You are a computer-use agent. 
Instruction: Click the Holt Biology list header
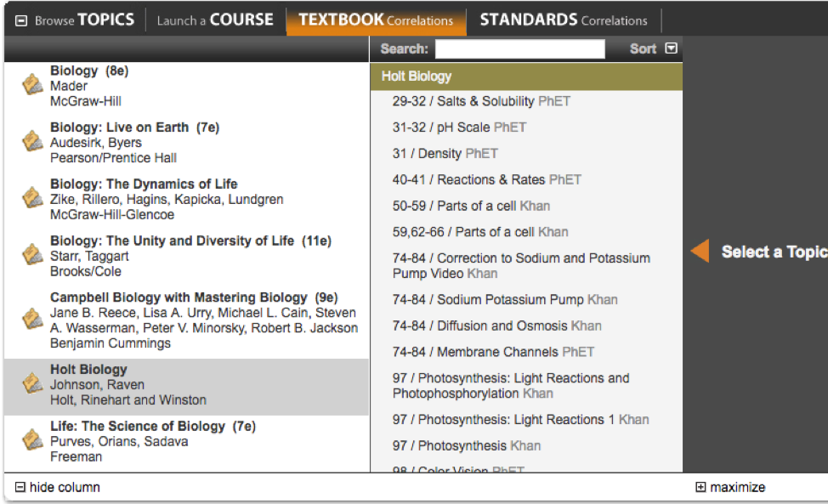point(526,76)
